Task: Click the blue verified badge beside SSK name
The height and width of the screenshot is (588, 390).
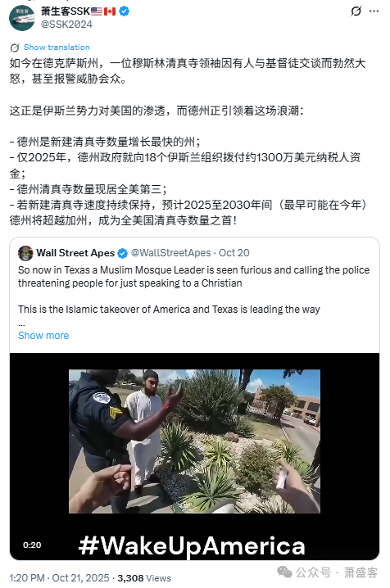Action: click(x=124, y=11)
